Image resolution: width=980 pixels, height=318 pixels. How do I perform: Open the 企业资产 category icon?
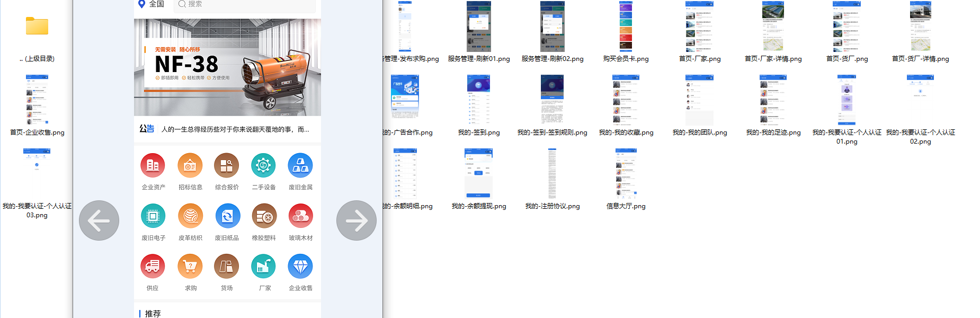[153, 166]
